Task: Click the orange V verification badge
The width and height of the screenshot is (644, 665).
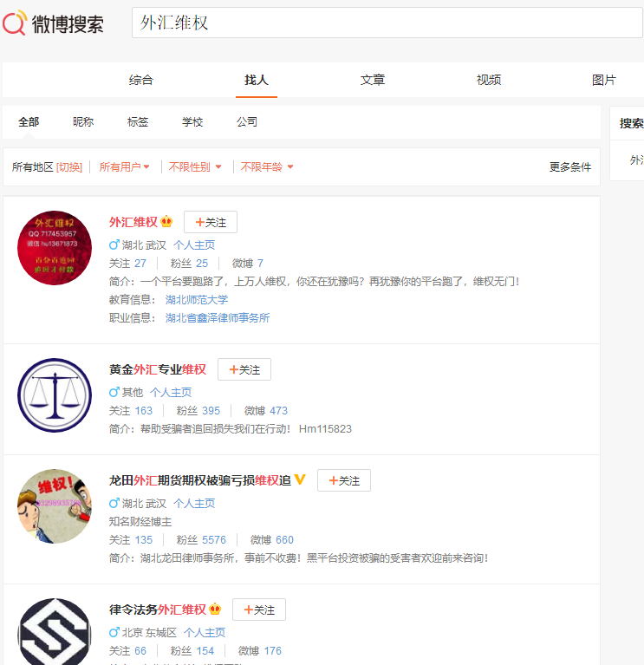Action: click(300, 479)
